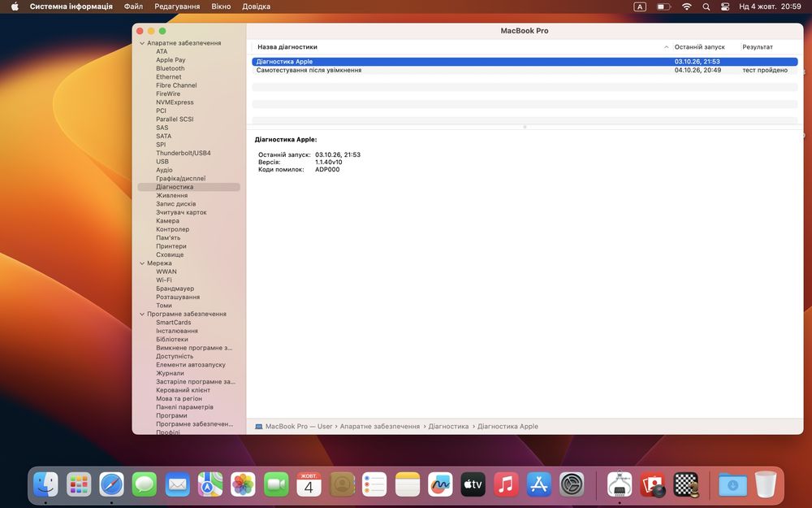
Task: Select Самотестування після увімкнення row
Action: coord(525,70)
